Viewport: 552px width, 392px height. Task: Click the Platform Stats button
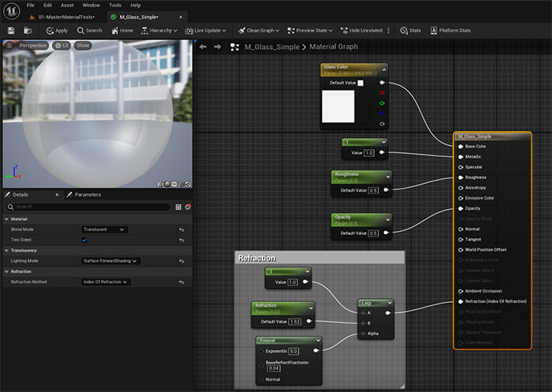pyautogui.click(x=449, y=31)
